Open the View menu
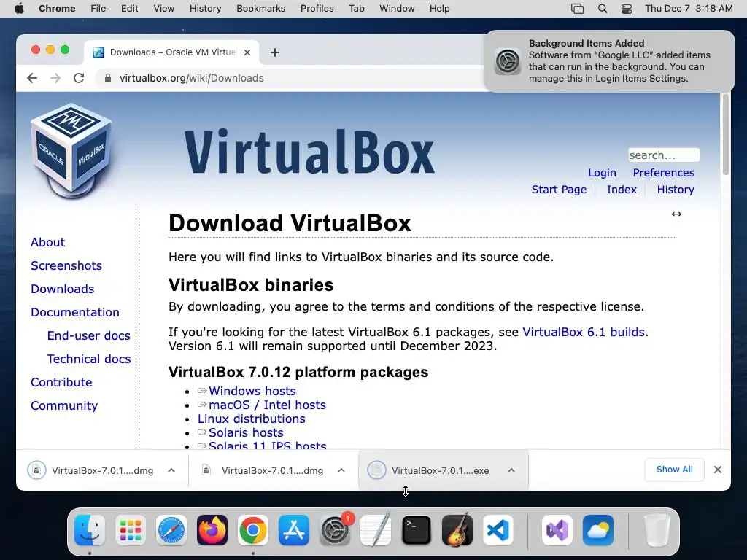Image resolution: width=747 pixels, height=560 pixels. 164,9
